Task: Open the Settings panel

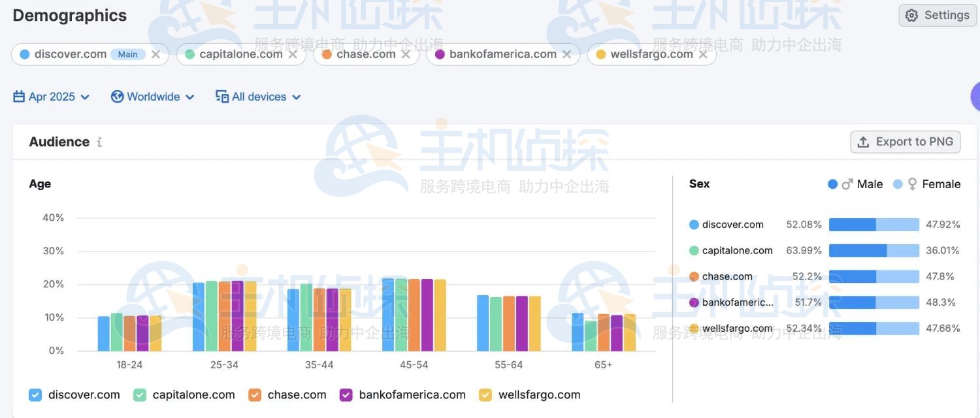Action: coord(937,14)
